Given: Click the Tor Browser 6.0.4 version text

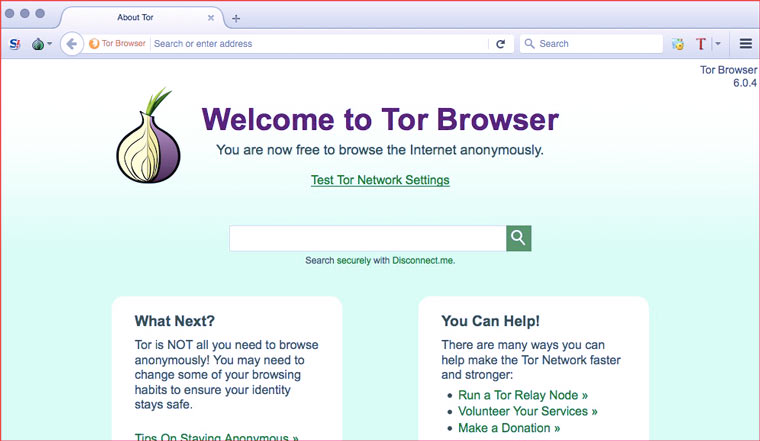Looking at the screenshot, I should click(728, 77).
